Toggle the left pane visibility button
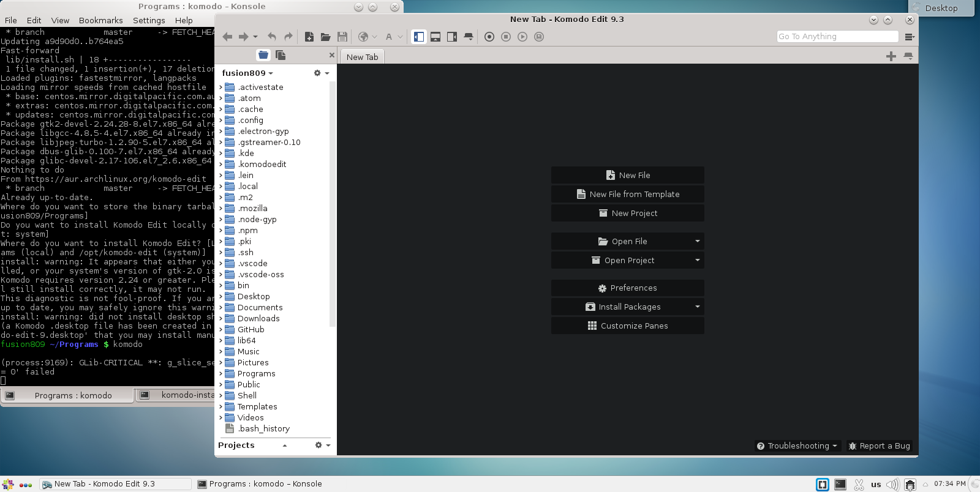The width and height of the screenshot is (980, 492). tap(419, 37)
